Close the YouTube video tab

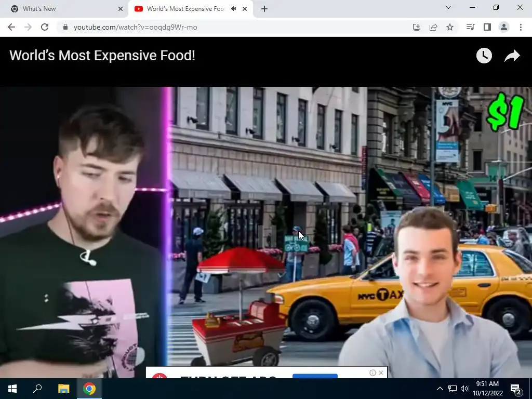pyautogui.click(x=245, y=9)
